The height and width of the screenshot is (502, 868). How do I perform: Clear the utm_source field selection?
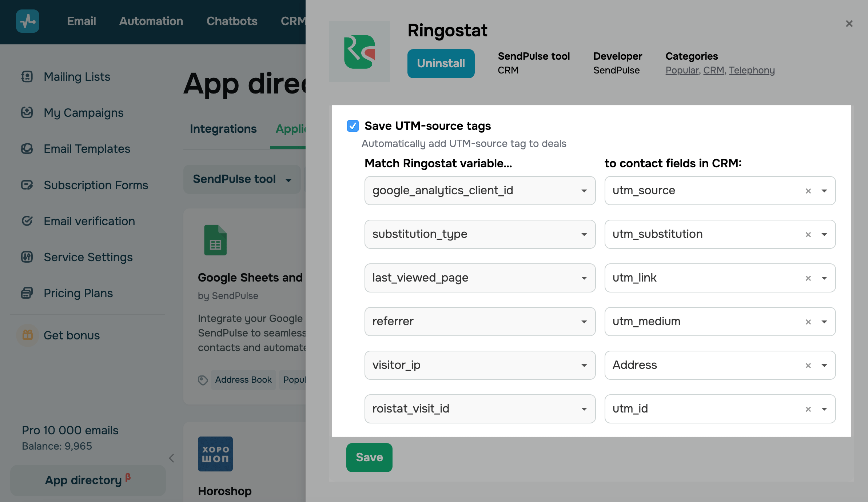click(808, 191)
